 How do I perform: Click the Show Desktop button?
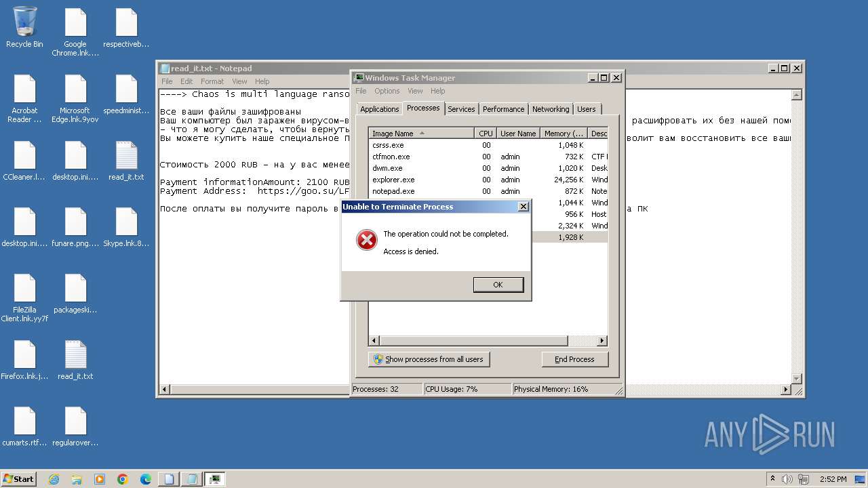(x=860, y=479)
